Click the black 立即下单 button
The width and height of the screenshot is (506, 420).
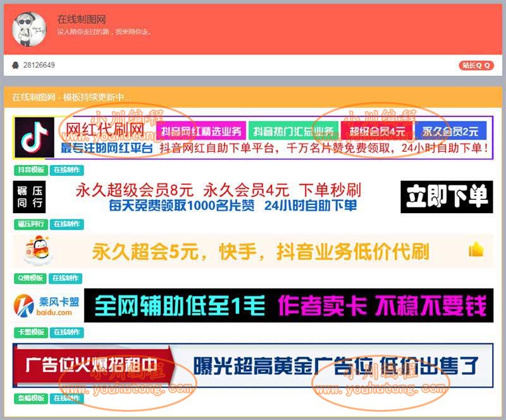[x=447, y=197]
